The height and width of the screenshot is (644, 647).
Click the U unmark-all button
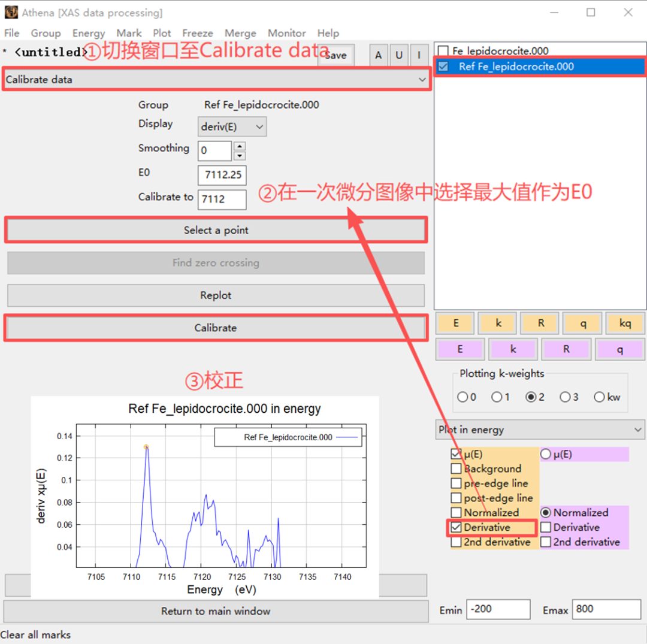[x=398, y=55]
